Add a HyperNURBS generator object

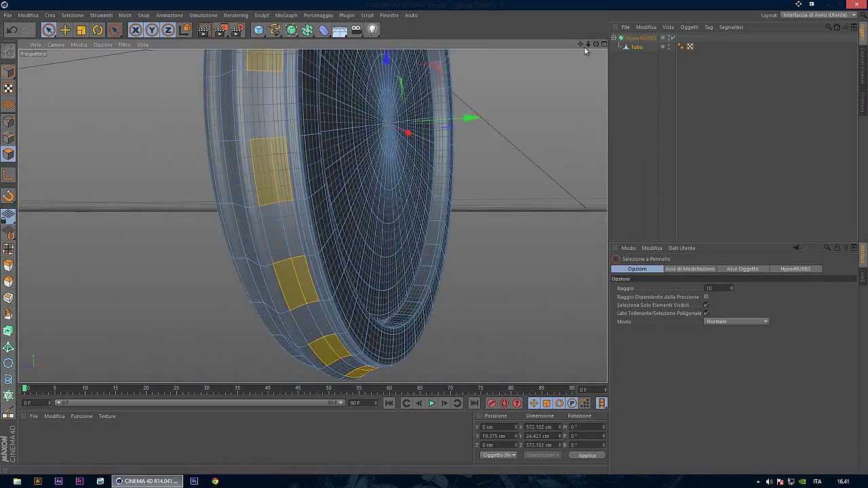click(x=291, y=30)
